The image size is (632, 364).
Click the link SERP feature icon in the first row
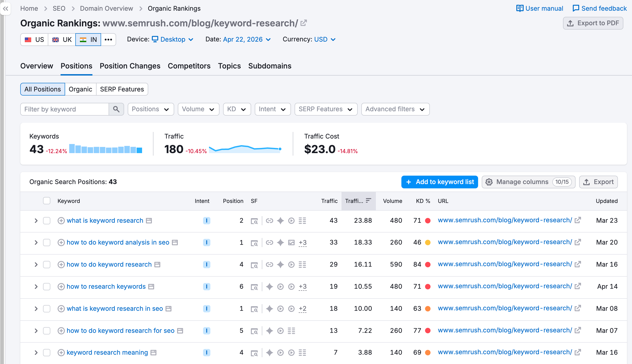coord(270,220)
